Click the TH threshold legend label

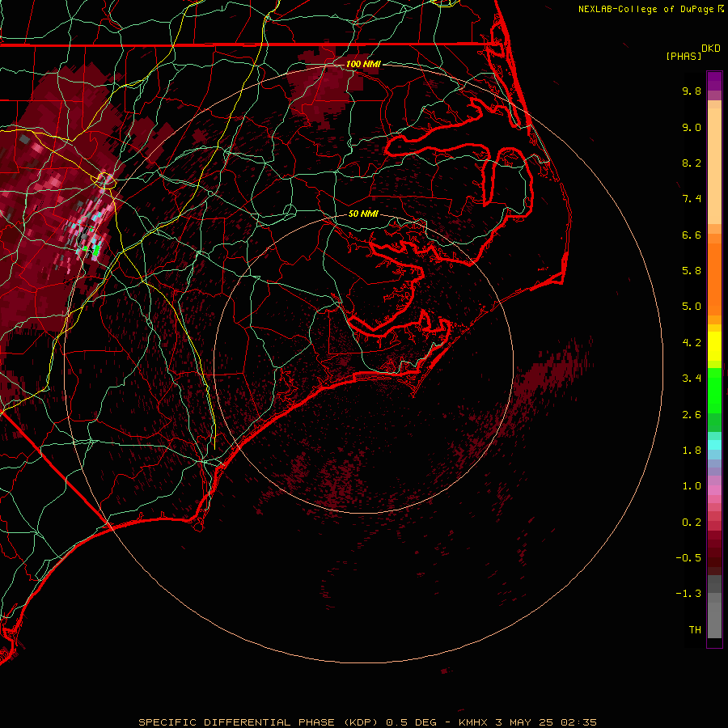695,630
